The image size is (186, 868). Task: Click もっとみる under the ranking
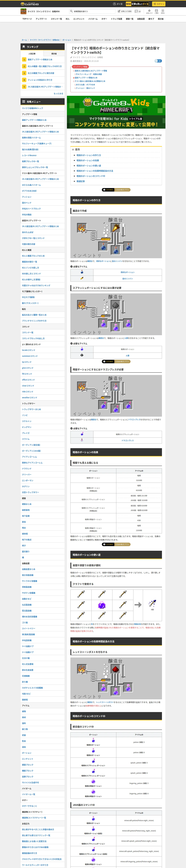pos(58,93)
